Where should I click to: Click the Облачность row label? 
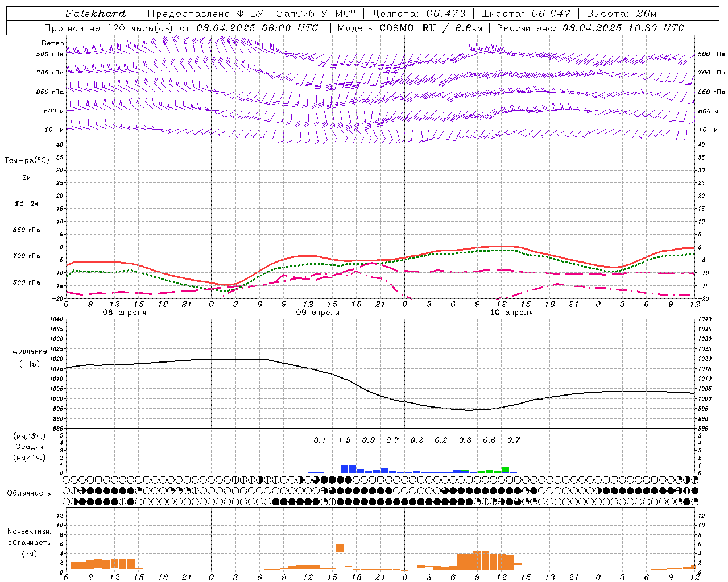coord(29,493)
